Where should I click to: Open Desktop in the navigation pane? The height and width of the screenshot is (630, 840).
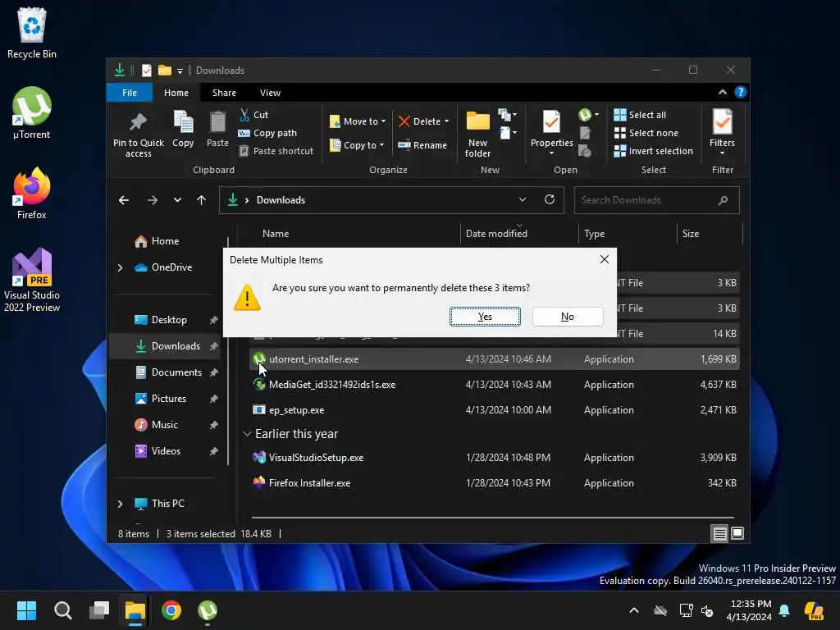pyautogui.click(x=169, y=320)
